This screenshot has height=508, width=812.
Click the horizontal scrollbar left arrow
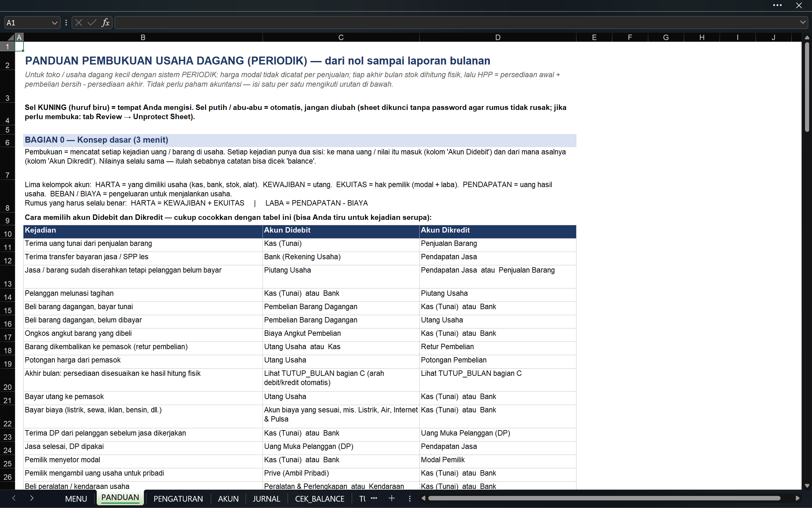(x=423, y=498)
